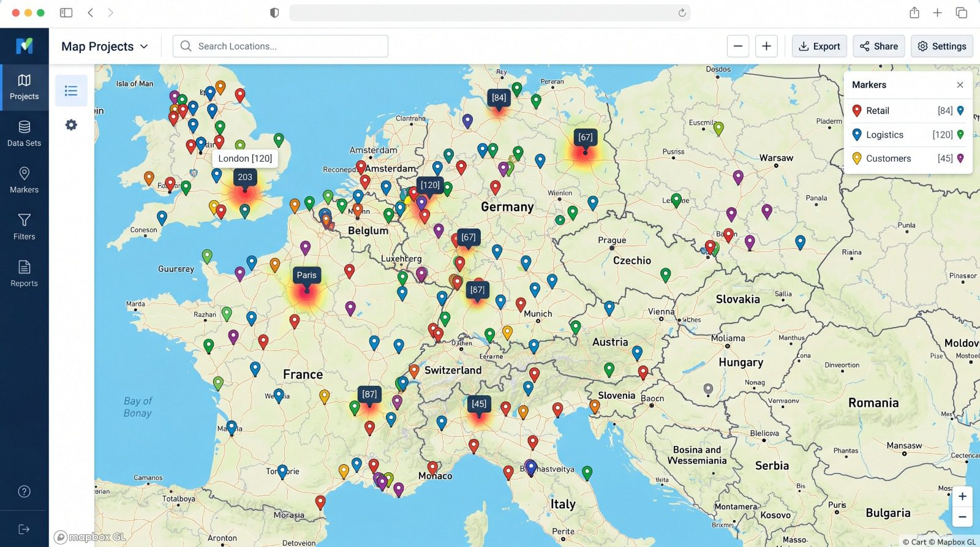This screenshot has width=980, height=547.
Task: Click the [87] cluster in southeastern France
Action: point(369,394)
